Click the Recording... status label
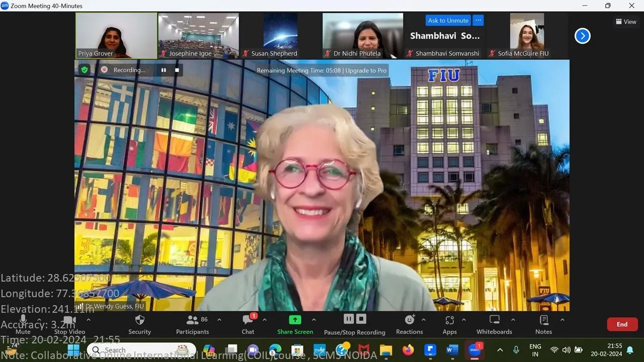 click(x=129, y=70)
